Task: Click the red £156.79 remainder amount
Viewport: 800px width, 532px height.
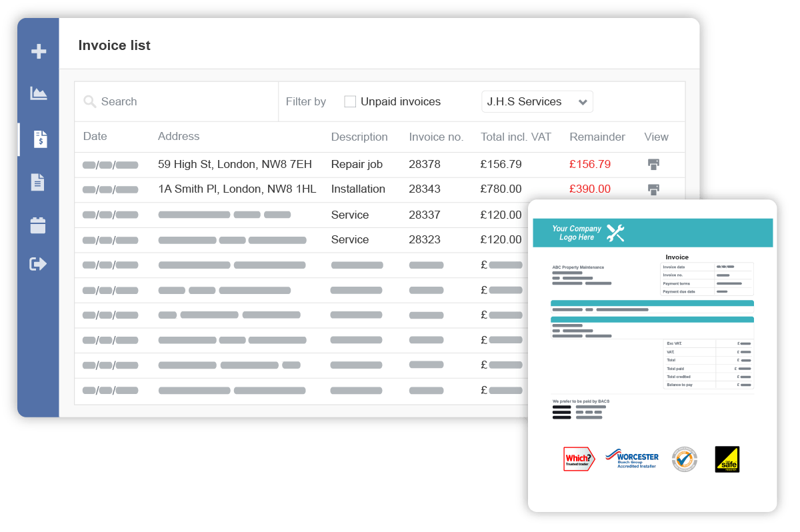Action: [x=589, y=163]
